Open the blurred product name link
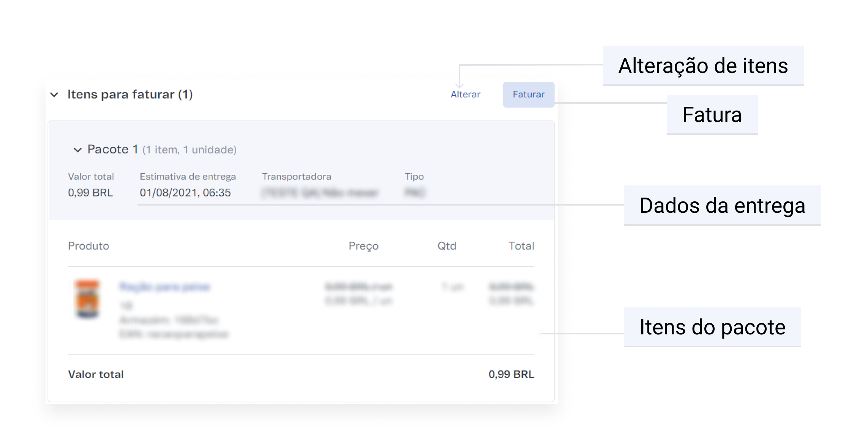This screenshot has width=868, height=448. [x=164, y=287]
